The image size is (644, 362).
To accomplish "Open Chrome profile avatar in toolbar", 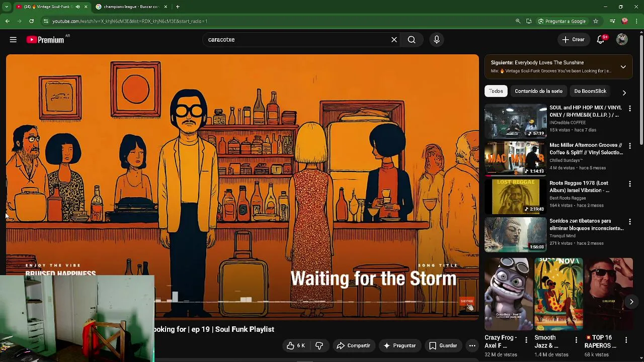I will coord(624,21).
